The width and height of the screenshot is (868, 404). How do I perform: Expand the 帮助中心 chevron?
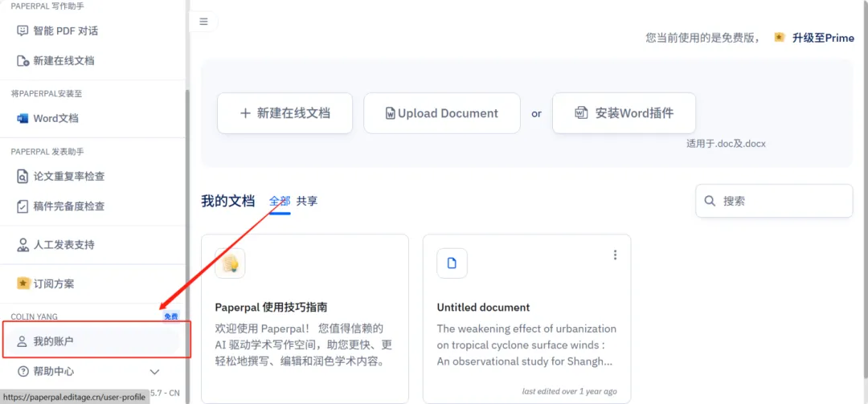[155, 372]
